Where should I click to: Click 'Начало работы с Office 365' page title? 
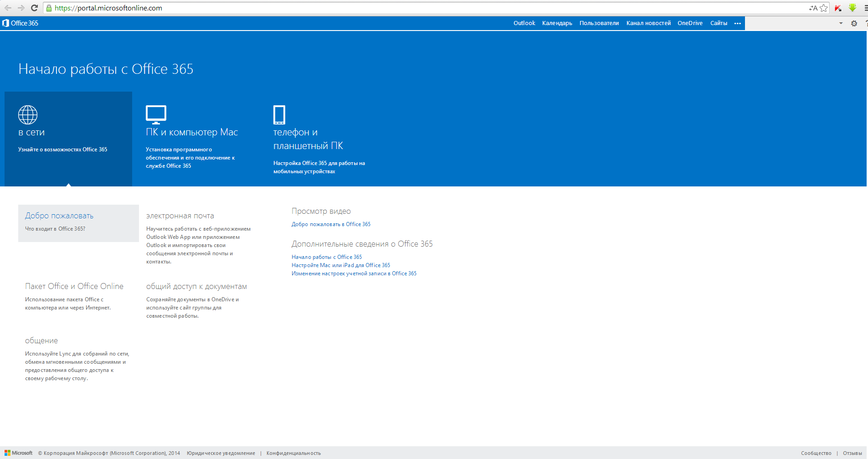[x=106, y=69]
